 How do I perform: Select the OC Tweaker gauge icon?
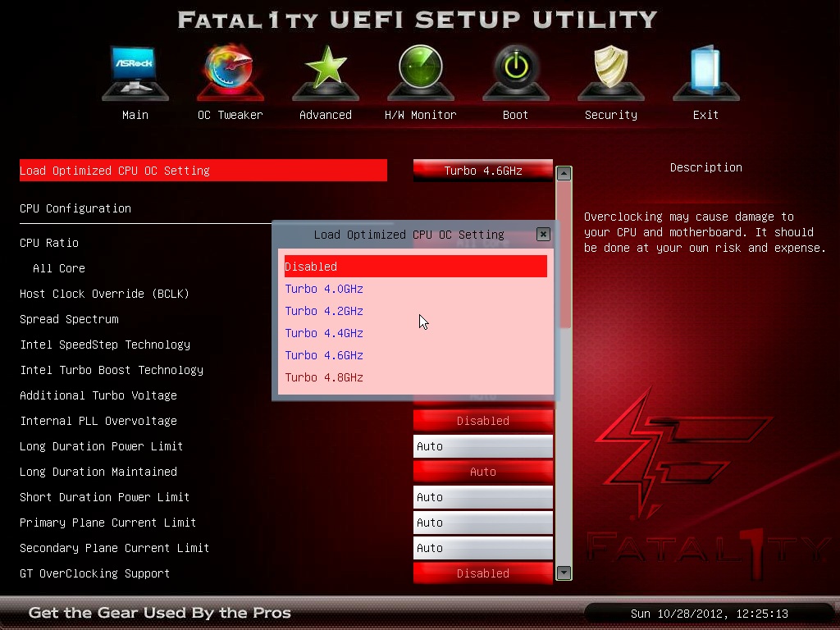pyautogui.click(x=230, y=72)
